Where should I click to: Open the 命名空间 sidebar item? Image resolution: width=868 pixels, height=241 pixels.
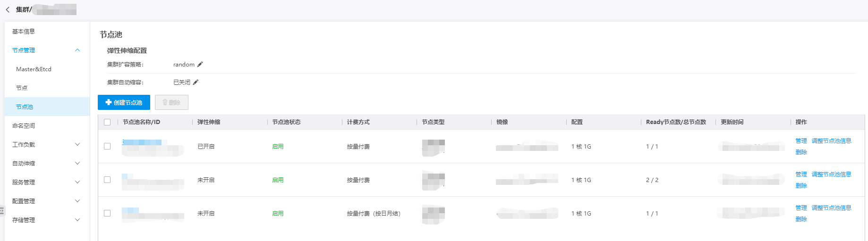24,126
